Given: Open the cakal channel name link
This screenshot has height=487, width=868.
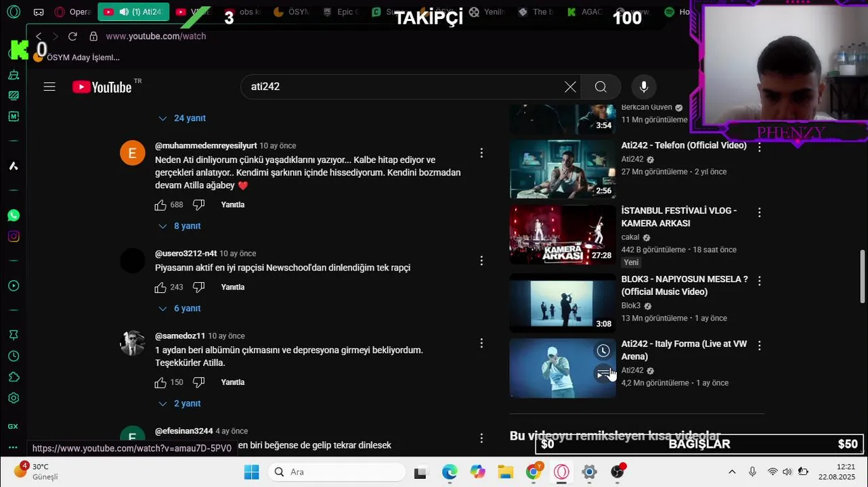Looking at the screenshot, I should click(x=630, y=237).
